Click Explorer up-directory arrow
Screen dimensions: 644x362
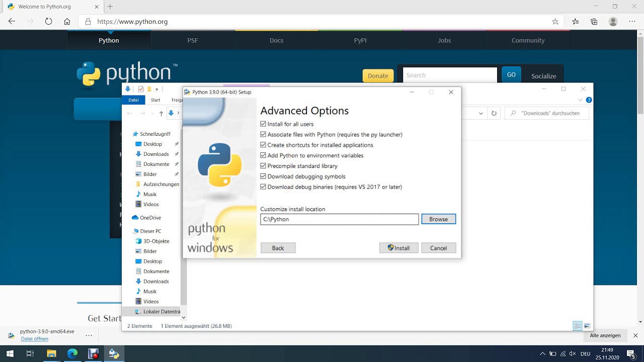tap(161, 114)
